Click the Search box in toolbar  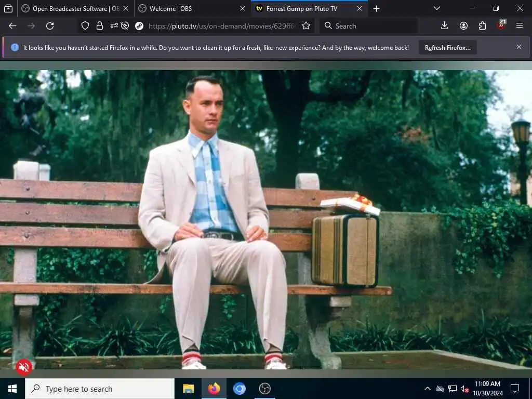coord(368,26)
